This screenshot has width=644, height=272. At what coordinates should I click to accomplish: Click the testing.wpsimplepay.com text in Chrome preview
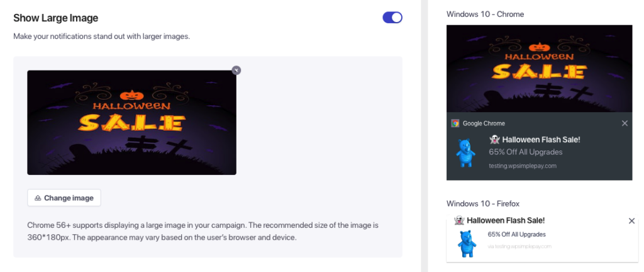523,166
